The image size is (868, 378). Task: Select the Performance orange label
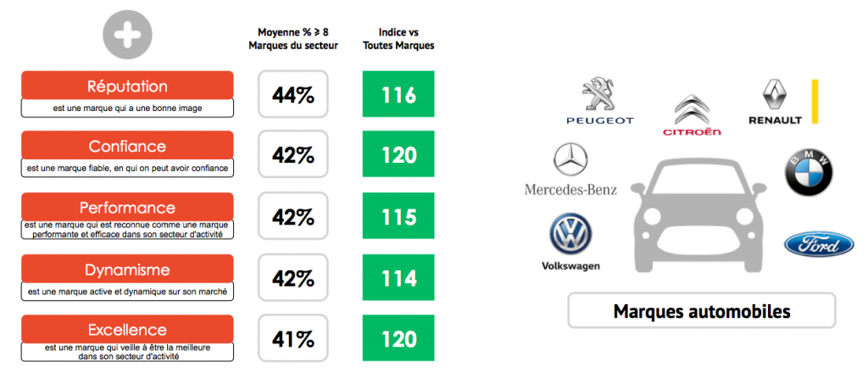pos(127,207)
